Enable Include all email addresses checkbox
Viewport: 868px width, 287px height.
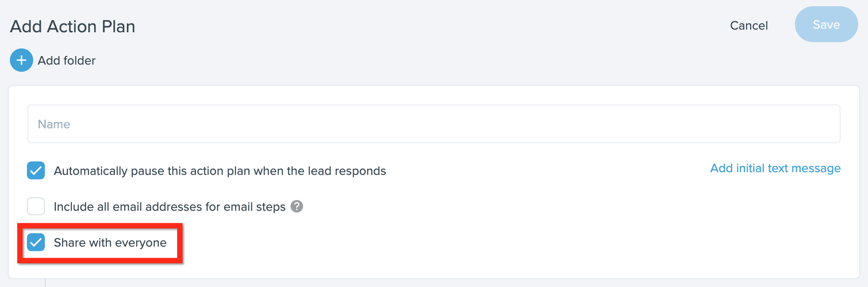(x=36, y=206)
